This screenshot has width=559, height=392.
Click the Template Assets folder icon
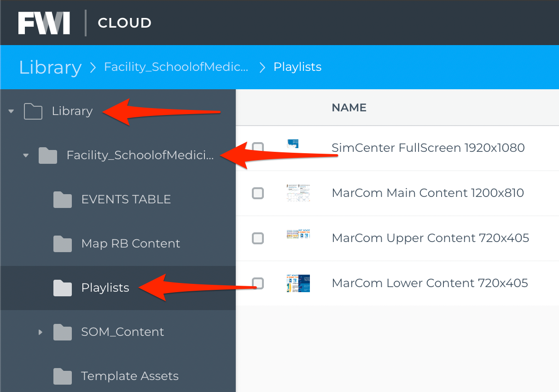(63, 376)
